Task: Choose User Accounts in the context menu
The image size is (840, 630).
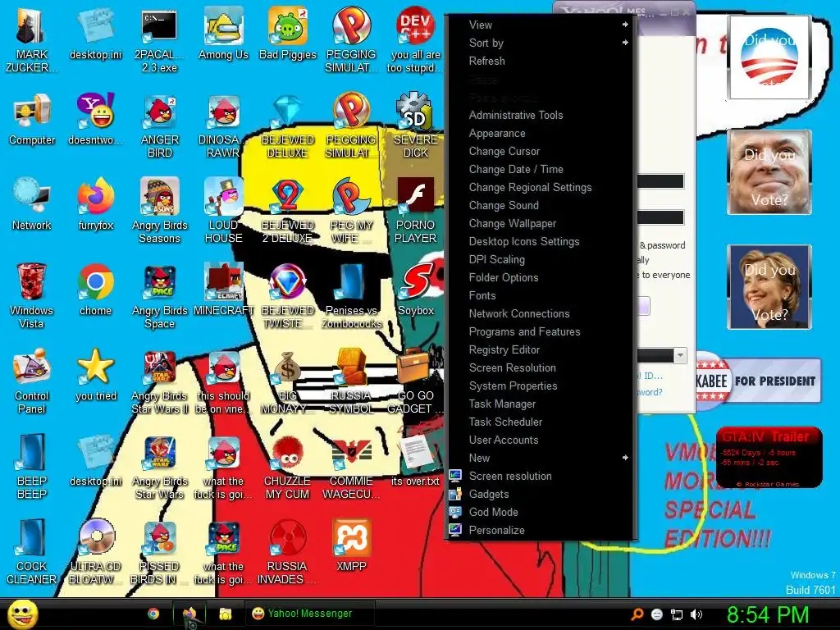Action: pos(540,440)
